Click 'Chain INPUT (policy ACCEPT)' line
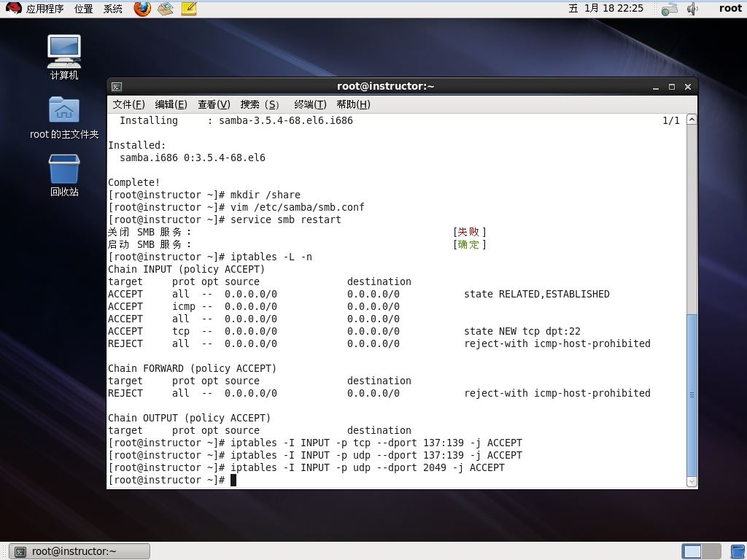The height and width of the screenshot is (560, 747). 186,269
